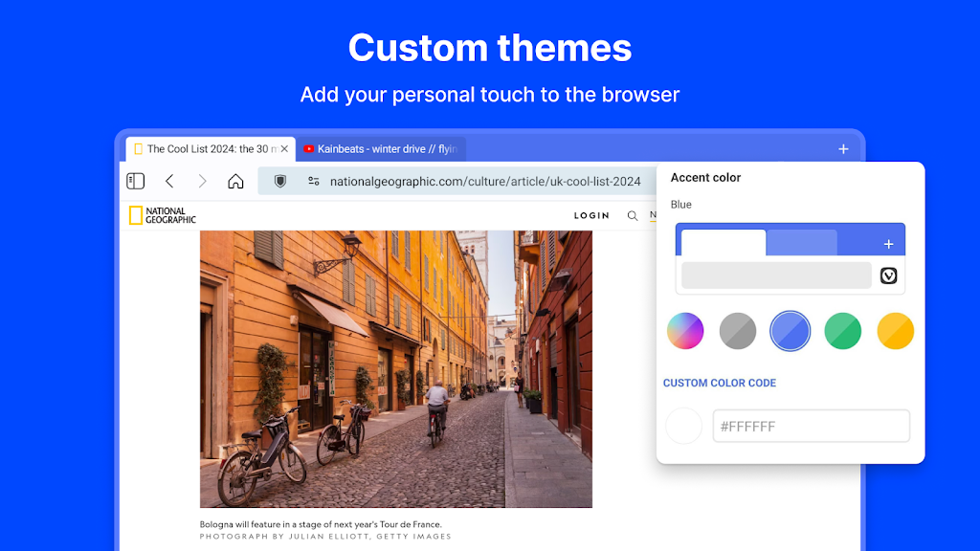Click the Vivaldi logo in theme preview

(x=888, y=275)
